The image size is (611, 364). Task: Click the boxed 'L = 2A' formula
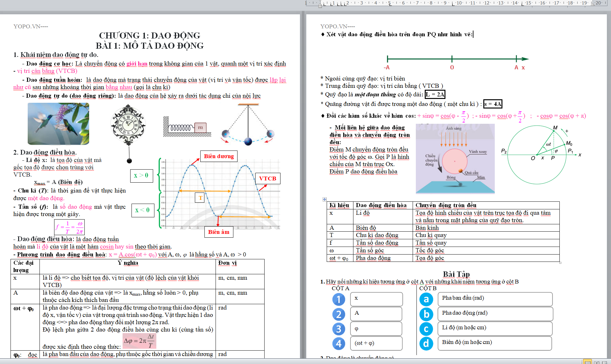[435, 94]
